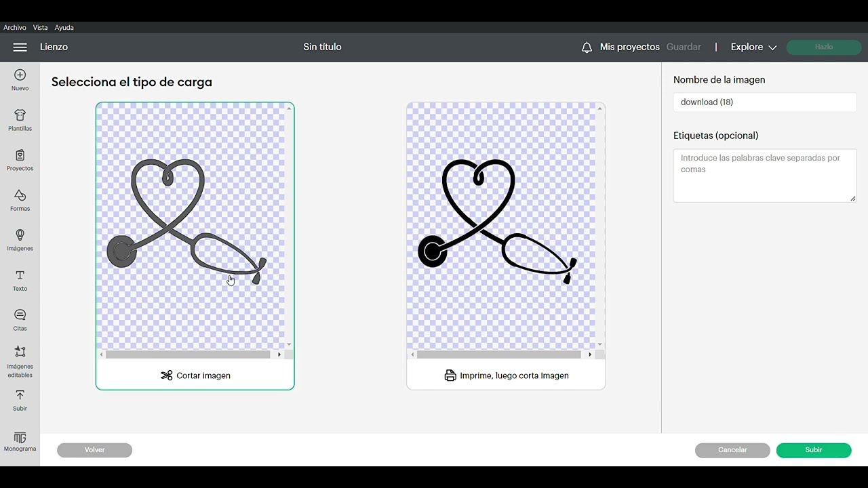Click the cut preview horizontal scrollbar
The image size is (868, 488).
pyautogui.click(x=188, y=354)
